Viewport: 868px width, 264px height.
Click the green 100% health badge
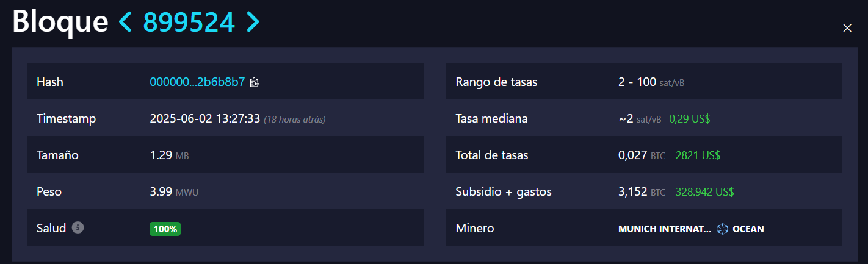165,229
